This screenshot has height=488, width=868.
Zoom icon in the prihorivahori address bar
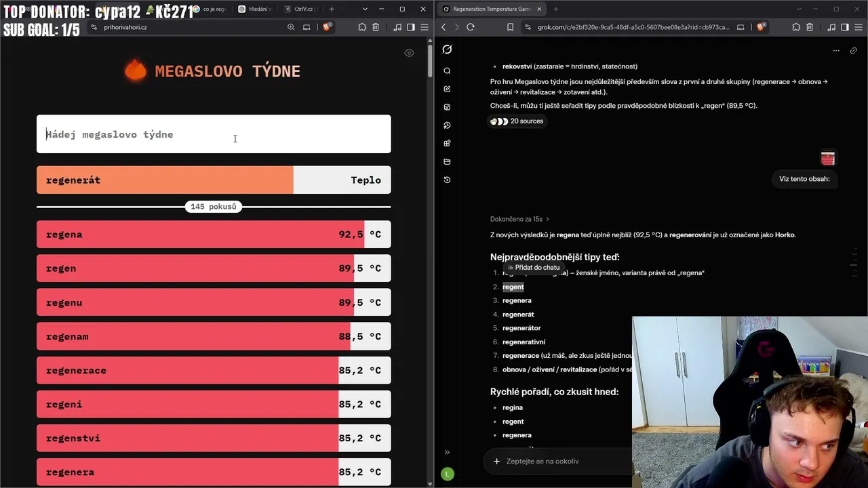[x=291, y=27]
